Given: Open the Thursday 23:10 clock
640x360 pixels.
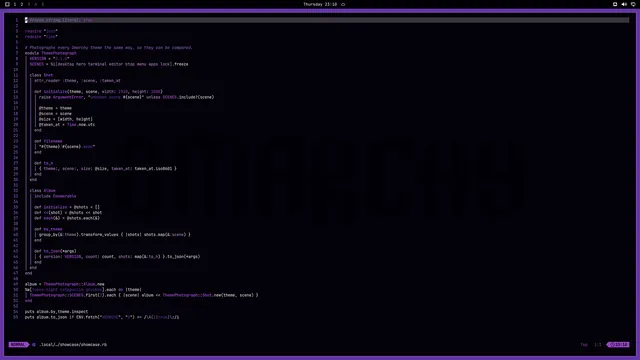Looking at the screenshot, I should 320,4.
